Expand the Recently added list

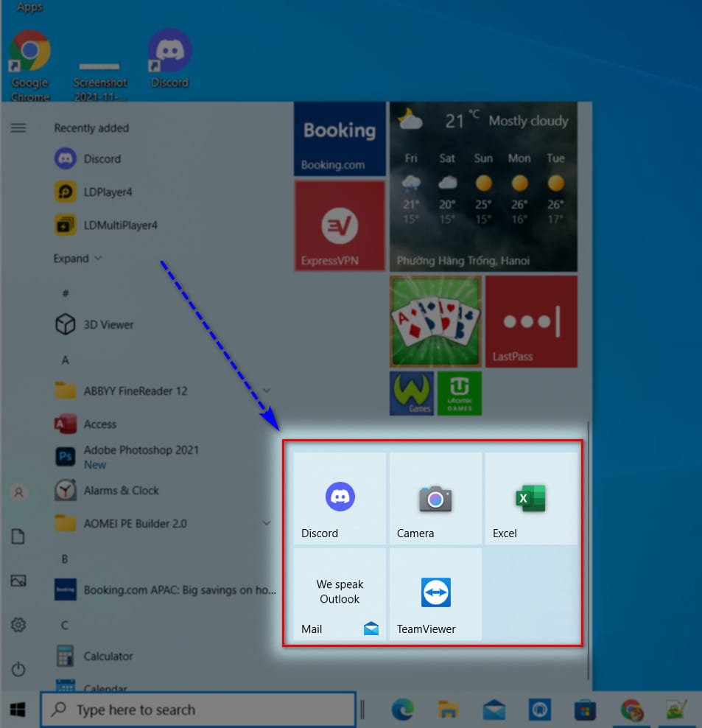77,258
